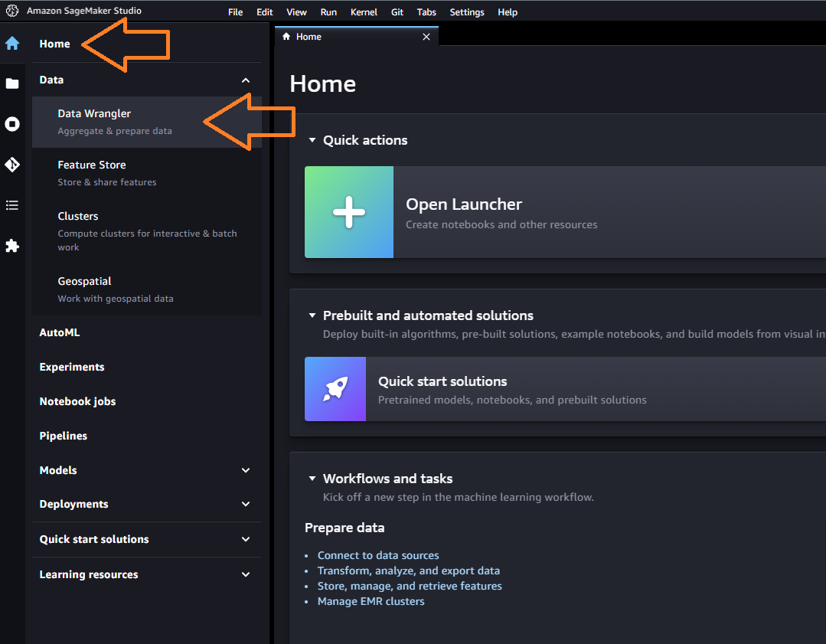Click Transform, analyze, and export data link

coord(409,570)
